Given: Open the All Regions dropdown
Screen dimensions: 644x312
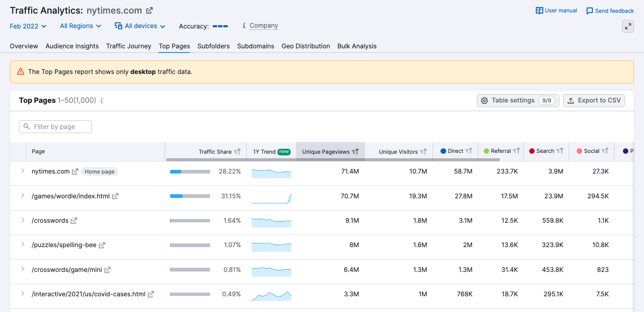Looking at the screenshot, I should click(80, 26).
